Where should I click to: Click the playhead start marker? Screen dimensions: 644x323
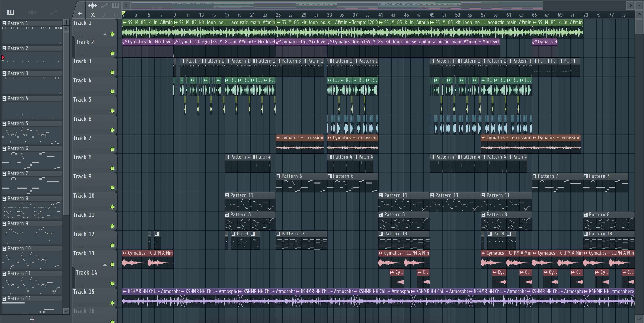point(124,13)
